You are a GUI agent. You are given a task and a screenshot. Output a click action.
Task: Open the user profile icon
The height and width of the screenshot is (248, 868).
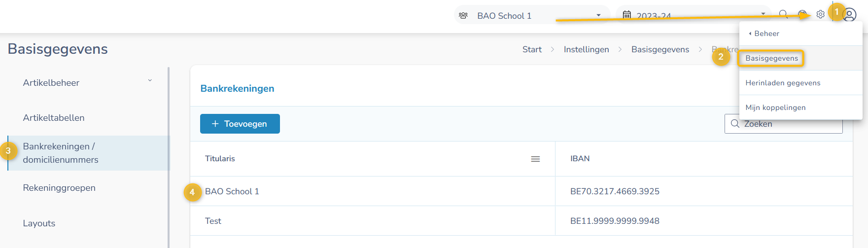(x=850, y=15)
